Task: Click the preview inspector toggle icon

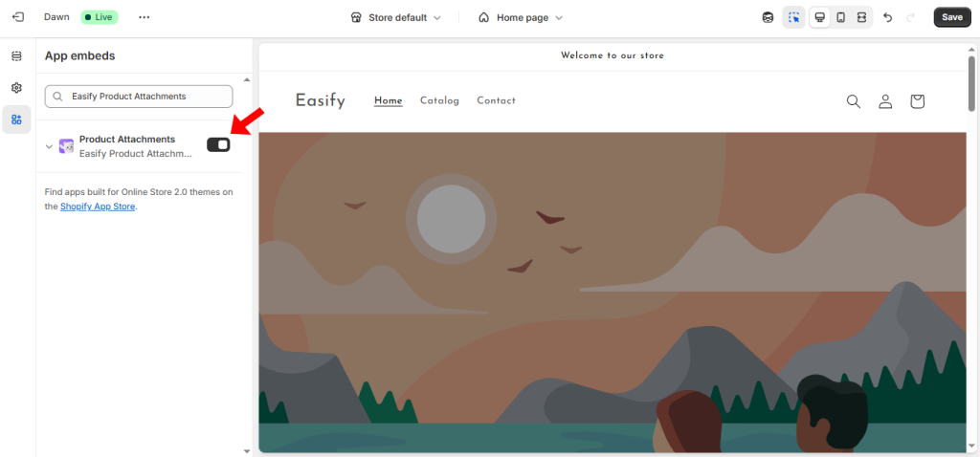Action: tap(794, 17)
